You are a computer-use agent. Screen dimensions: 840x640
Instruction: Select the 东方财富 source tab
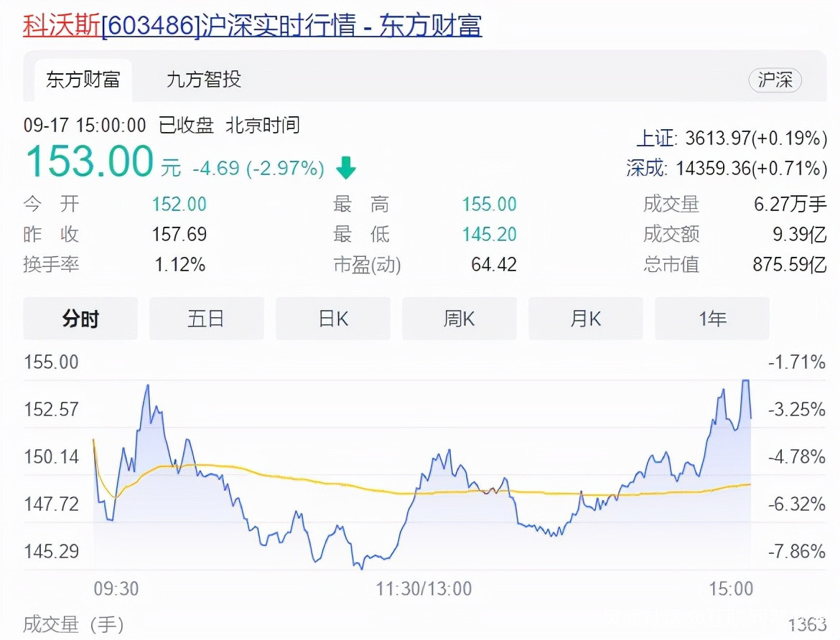(83, 80)
